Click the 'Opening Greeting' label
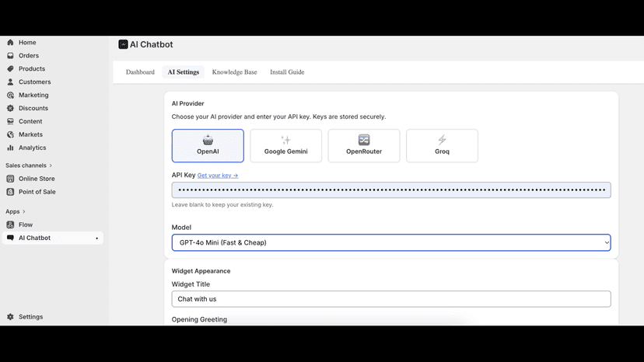The width and height of the screenshot is (644, 362). coord(199,319)
